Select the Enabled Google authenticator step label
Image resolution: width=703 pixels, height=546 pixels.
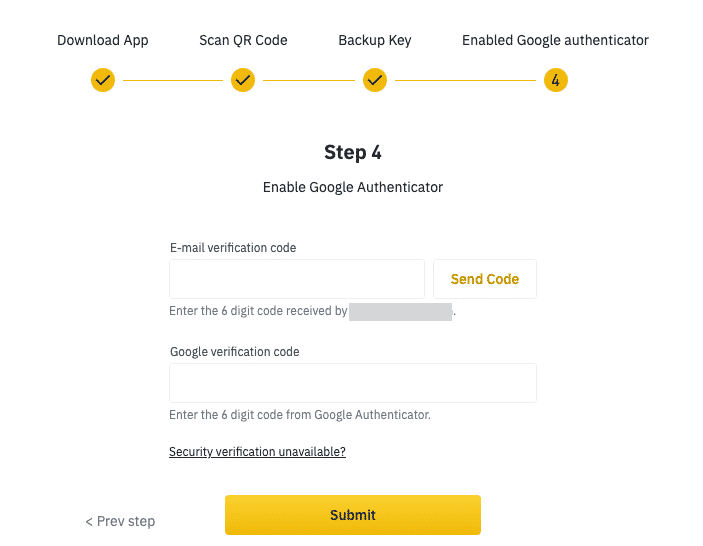[x=555, y=40]
